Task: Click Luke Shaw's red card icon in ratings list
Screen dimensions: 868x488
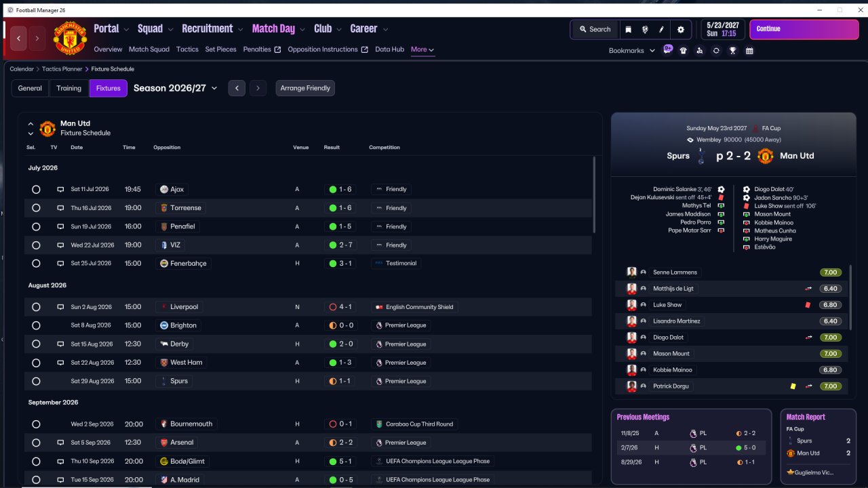Action: click(x=808, y=305)
